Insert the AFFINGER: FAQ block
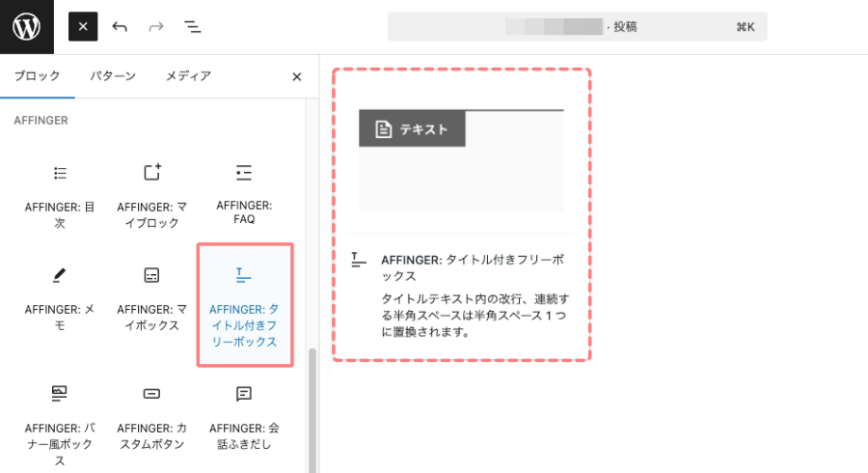868x473 pixels. [x=244, y=195]
